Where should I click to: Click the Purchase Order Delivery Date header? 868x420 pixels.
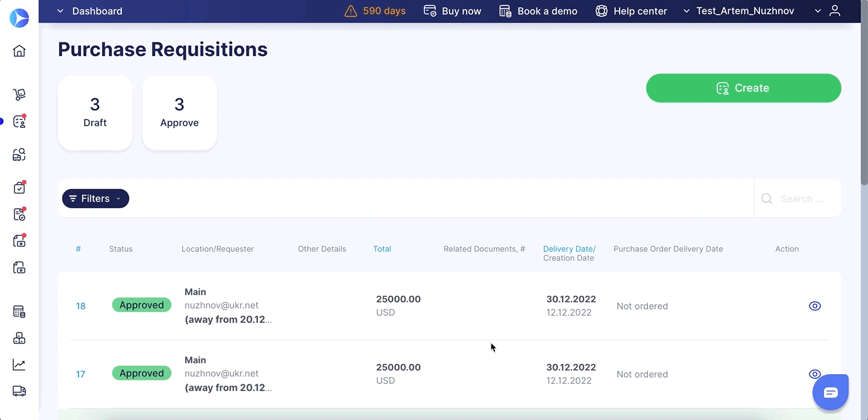668,249
